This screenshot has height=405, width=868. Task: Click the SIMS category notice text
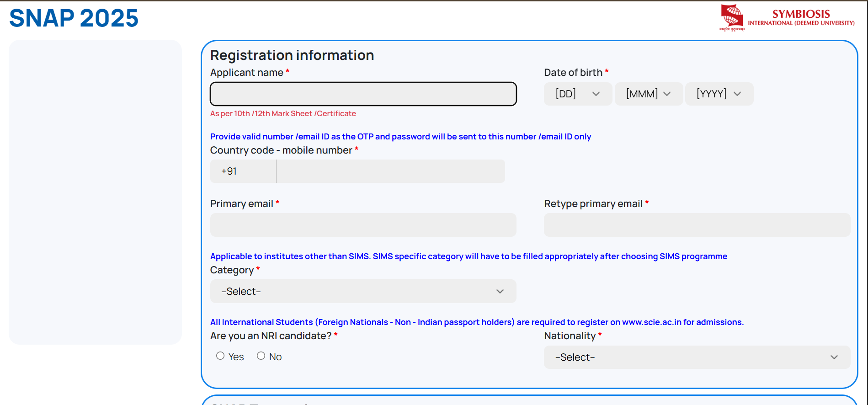click(469, 256)
